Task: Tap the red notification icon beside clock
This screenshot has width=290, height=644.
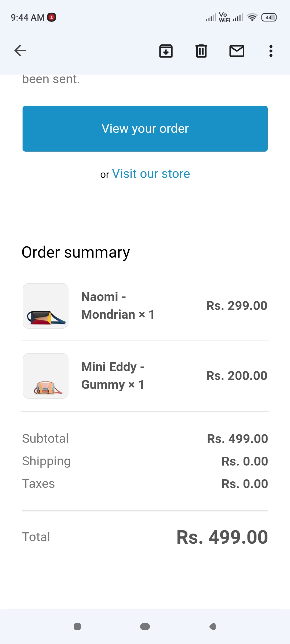Action: click(52, 17)
